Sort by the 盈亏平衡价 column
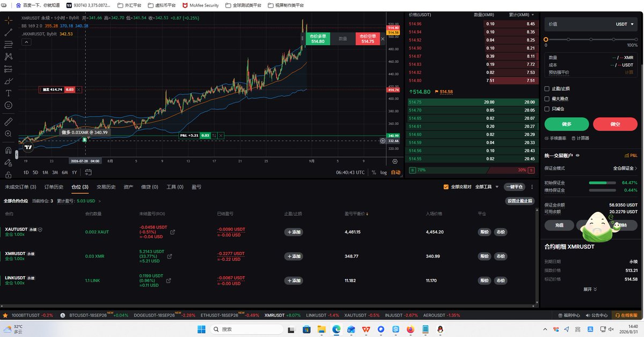644x337 pixels. pyautogui.click(x=357, y=214)
